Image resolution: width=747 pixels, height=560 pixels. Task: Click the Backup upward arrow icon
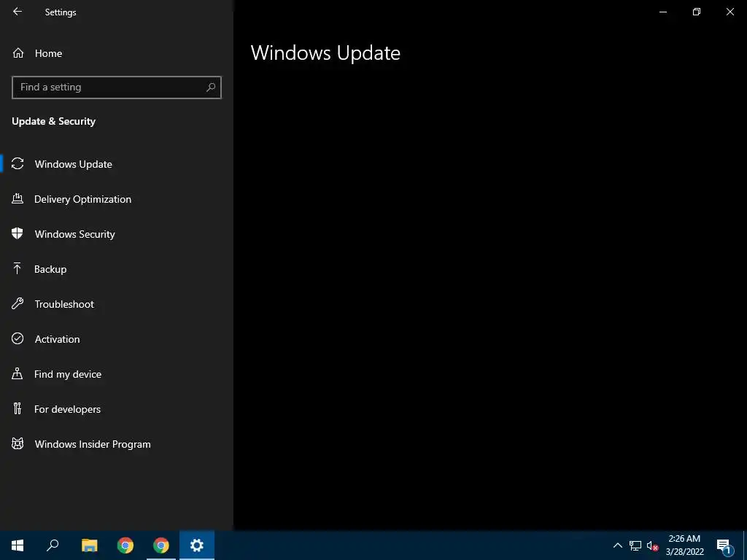pyautogui.click(x=18, y=268)
